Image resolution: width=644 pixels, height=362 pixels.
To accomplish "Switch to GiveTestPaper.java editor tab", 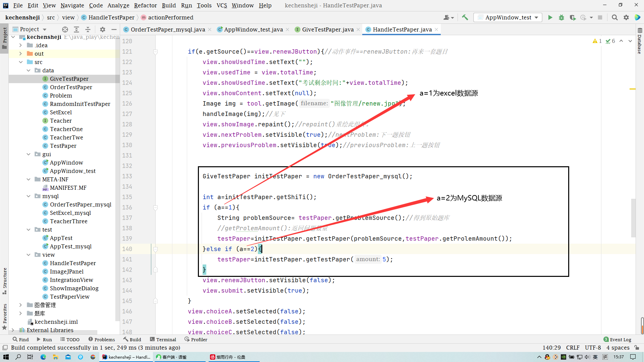I will pos(327,29).
